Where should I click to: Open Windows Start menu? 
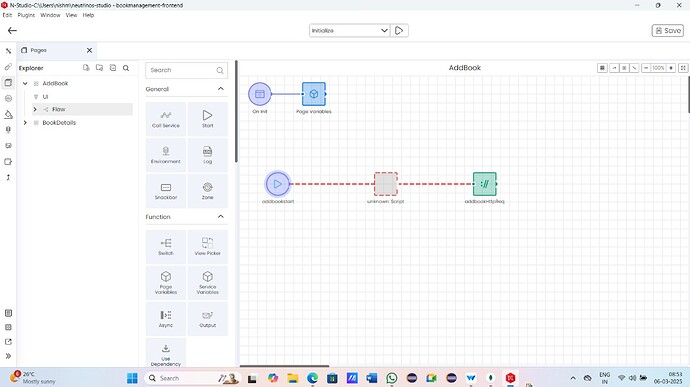(x=132, y=378)
